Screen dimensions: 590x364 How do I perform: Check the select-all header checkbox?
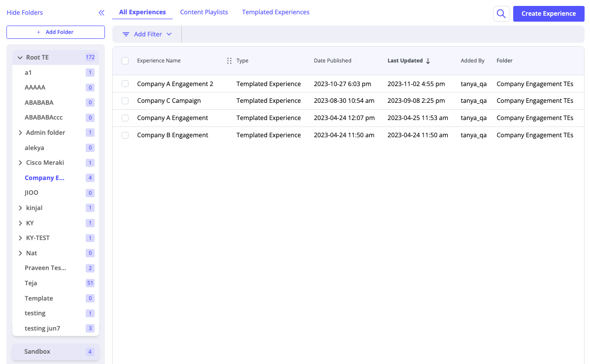[125, 61]
